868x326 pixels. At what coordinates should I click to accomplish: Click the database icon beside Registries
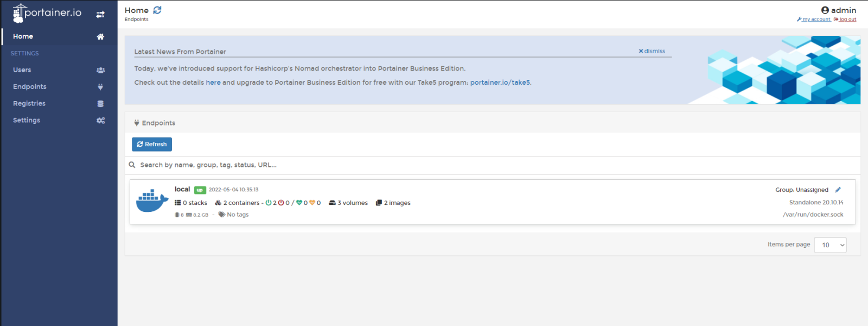point(100,104)
